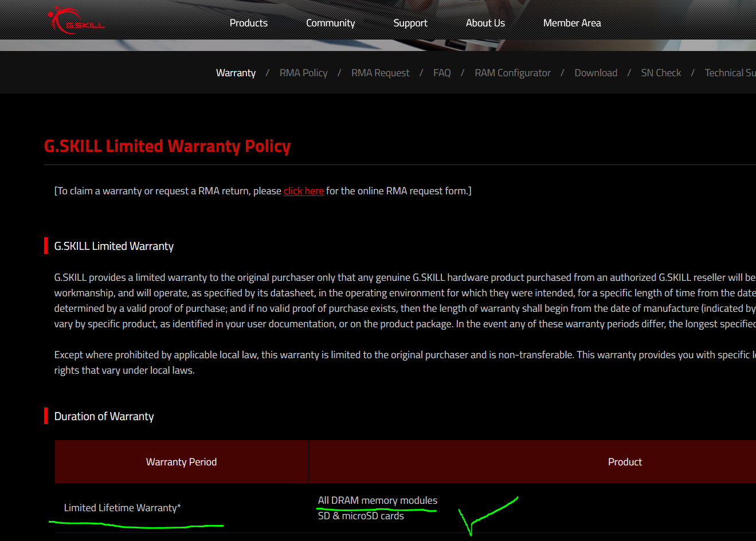Image resolution: width=756 pixels, height=541 pixels.
Task: Go to the FAQ page
Action: (x=442, y=73)
